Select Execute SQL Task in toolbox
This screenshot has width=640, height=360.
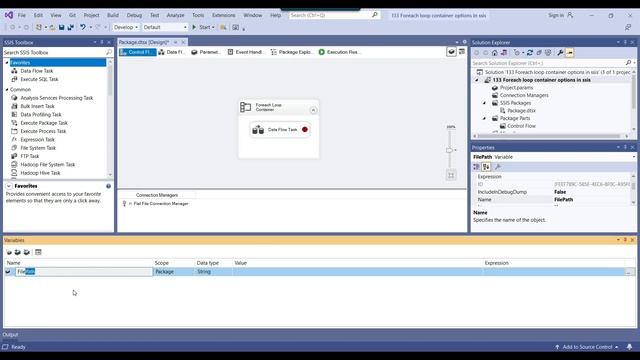coord(39,79)
